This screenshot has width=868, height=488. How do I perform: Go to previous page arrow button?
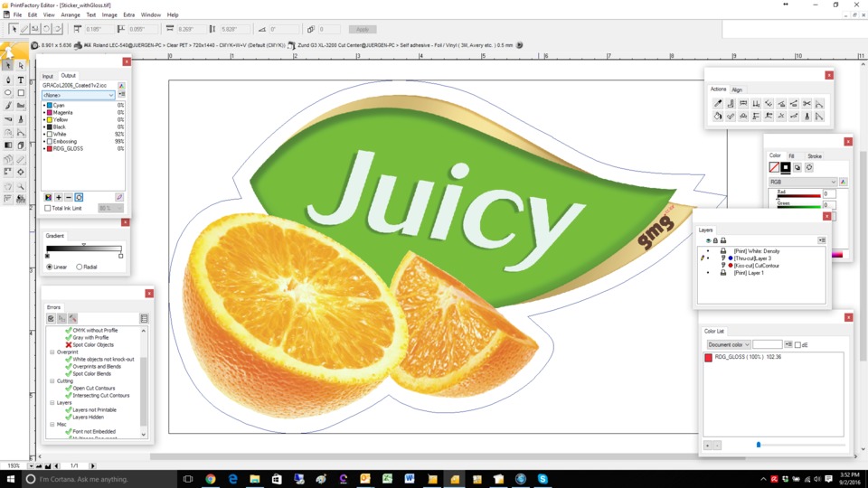coord(57,466)
